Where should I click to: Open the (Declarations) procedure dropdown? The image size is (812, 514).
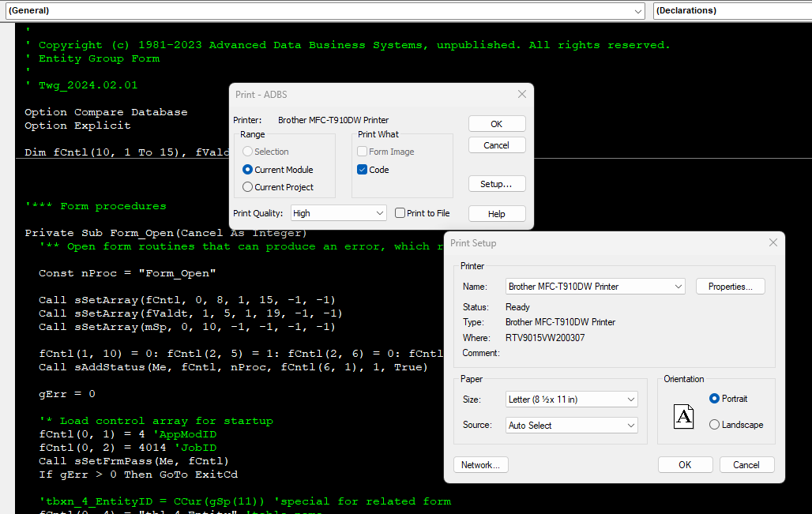731,11
